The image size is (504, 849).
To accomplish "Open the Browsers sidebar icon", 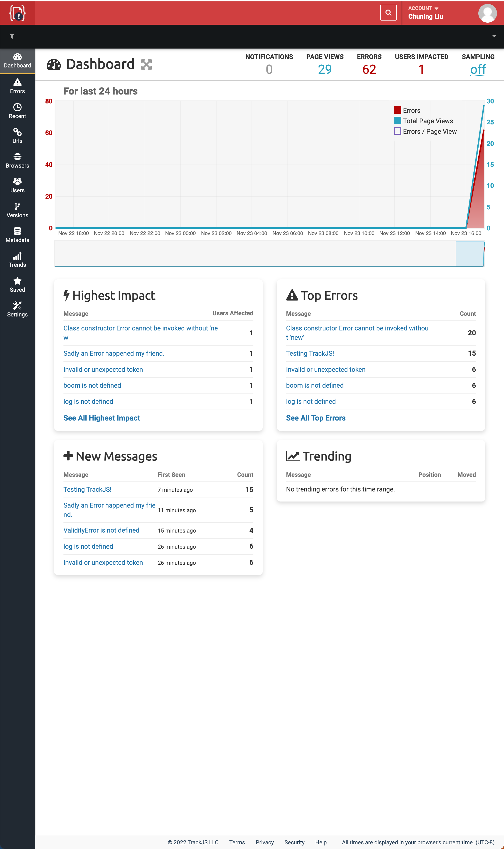I will click(17, 157).
